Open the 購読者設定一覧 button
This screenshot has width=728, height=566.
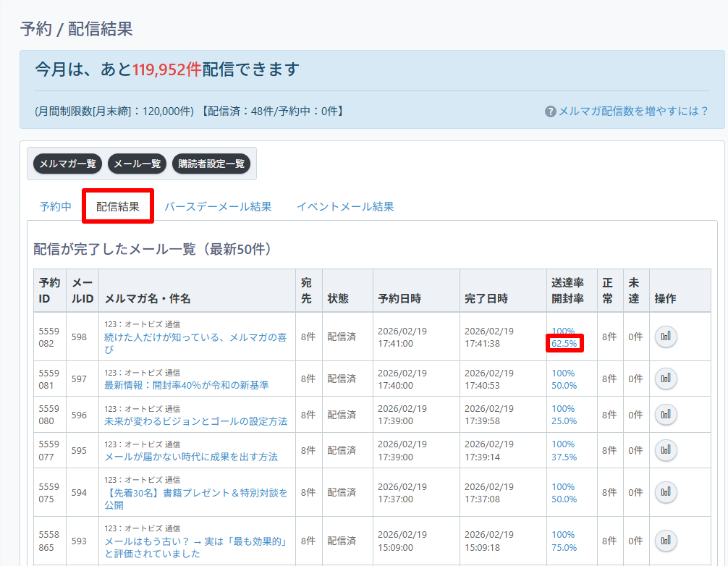[x=211, y=164]
